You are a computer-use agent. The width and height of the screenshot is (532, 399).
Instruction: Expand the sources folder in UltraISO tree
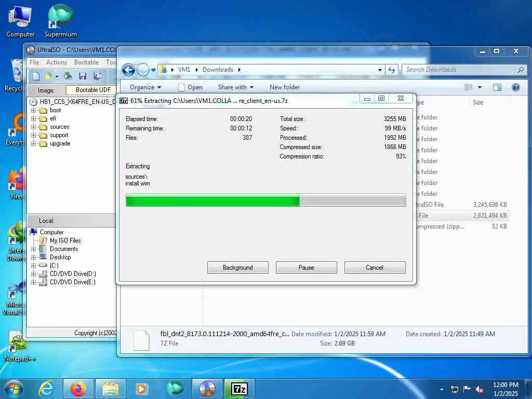tap(33, 127)
